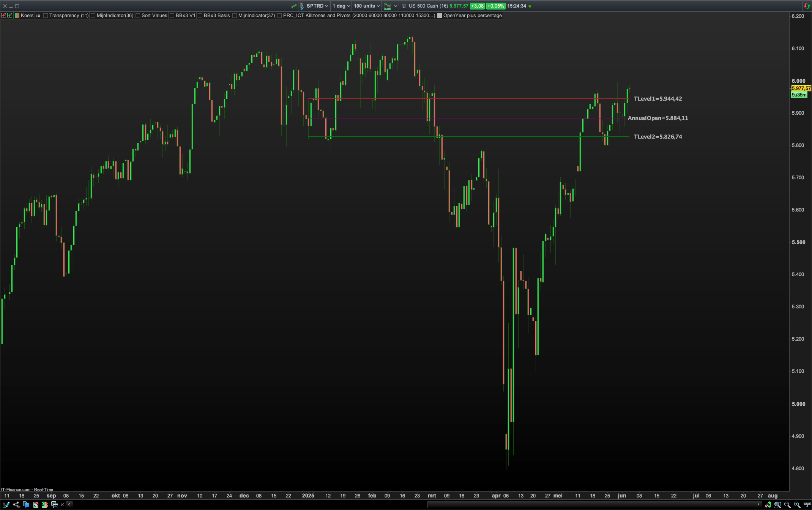Image resolution: width=812 pixels, height=510 pixels.
Task: Open the '1 dag' timeframe dropdown
Action: pyautogui.click(x=341, y=6)
